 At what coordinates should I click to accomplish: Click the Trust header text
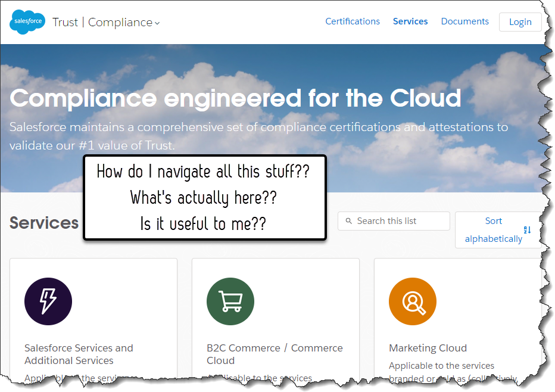[65, 22]
